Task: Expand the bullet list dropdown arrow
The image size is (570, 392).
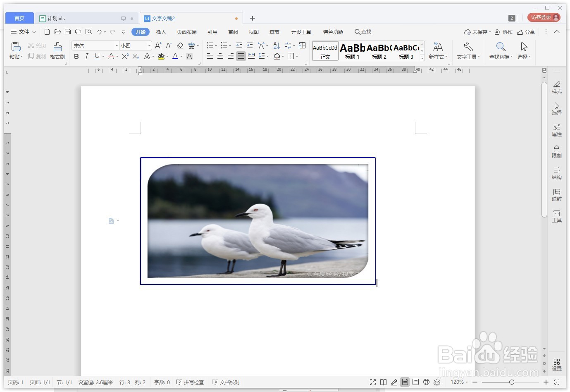Action: [216, 45]
